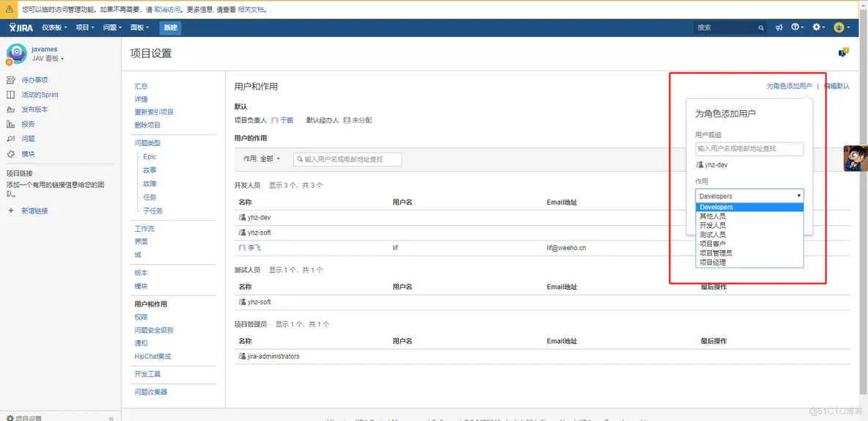Choose highlighted Developers option in list
The height and width of the screenshot is (421, 868).
(x=749, y=207)
